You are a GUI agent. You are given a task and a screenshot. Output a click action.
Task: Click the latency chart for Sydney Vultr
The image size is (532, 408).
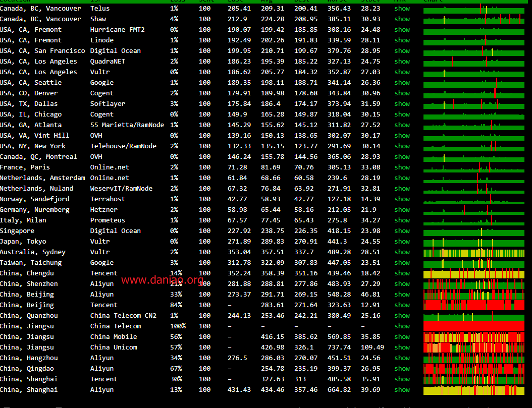tap(473, 253)
